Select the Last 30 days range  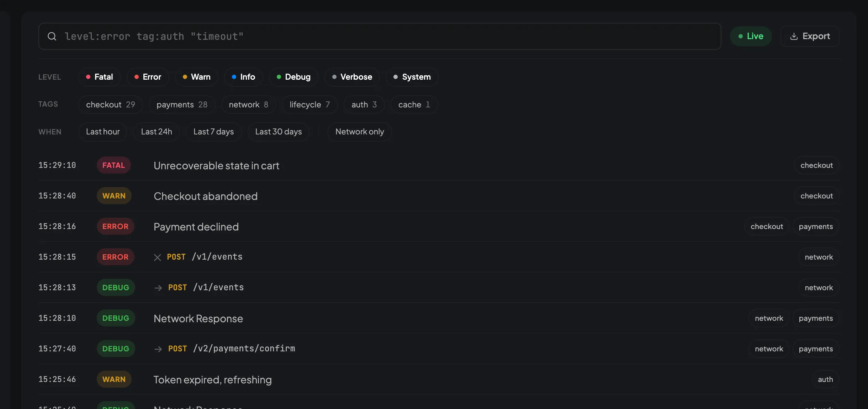click(x=279, y=132)
